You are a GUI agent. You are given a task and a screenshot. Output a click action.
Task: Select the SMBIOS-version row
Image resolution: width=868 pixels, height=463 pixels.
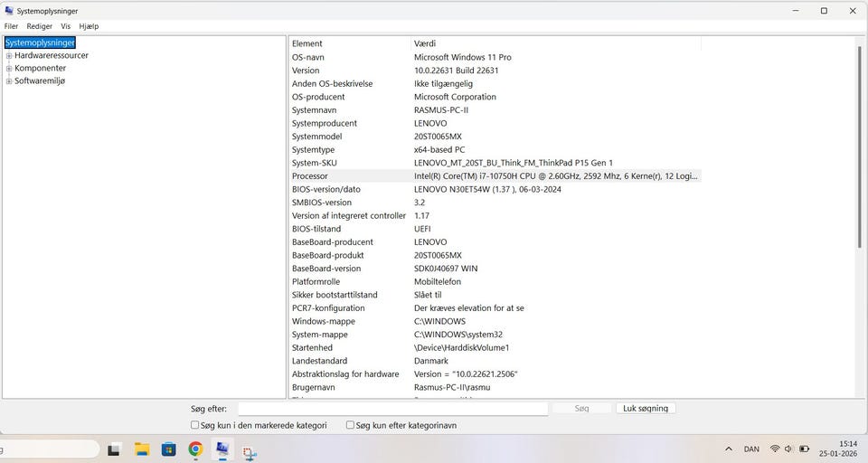495,203
